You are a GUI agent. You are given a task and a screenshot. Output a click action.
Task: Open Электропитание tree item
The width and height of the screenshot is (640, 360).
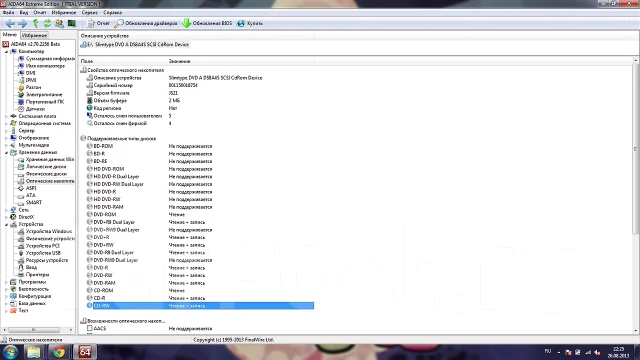click(44, 95)
